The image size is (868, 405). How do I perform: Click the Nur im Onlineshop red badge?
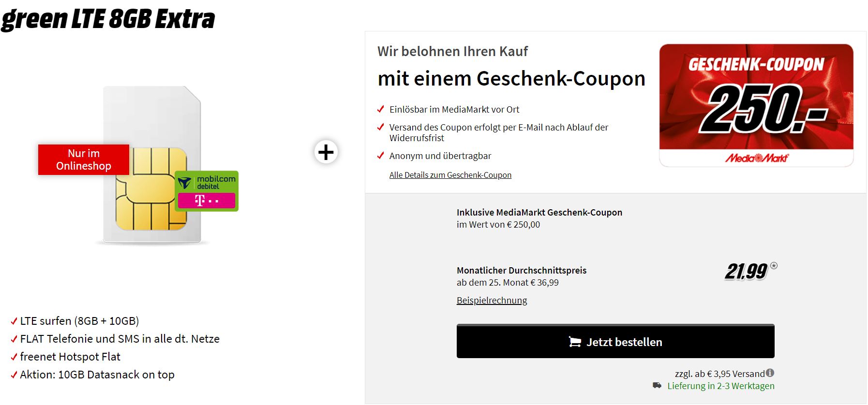[84, 159]
